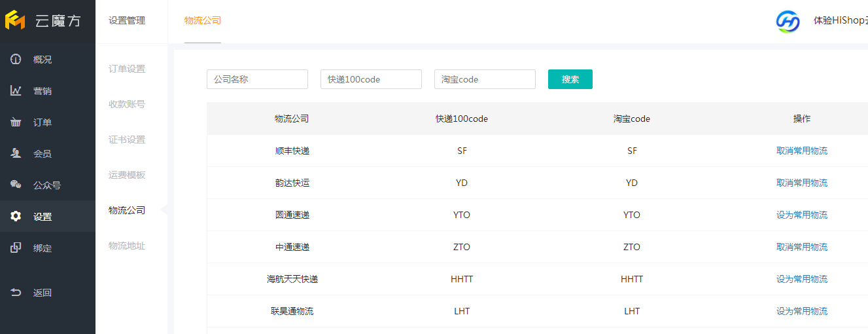Click the HiShop account avatar icon
868x334 pixels.
(788, 21)
